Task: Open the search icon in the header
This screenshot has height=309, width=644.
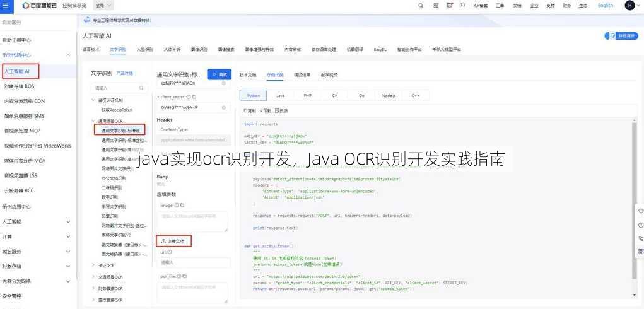Action: [421, 6]
